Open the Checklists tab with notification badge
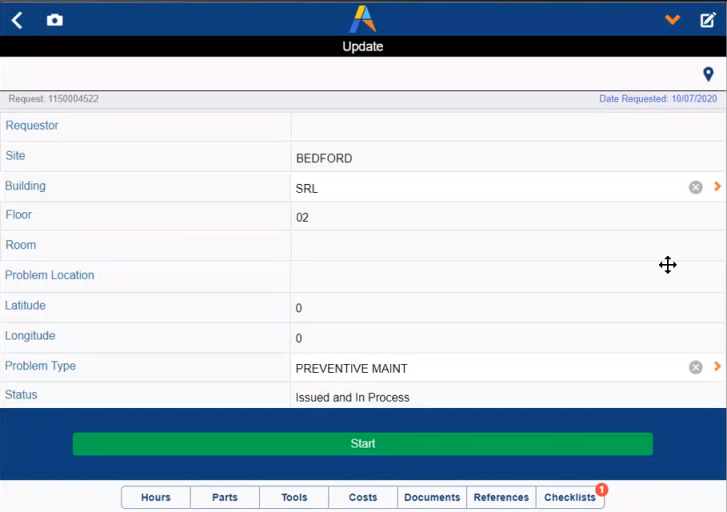The image size is (727, 512). [x=570, y=497]
